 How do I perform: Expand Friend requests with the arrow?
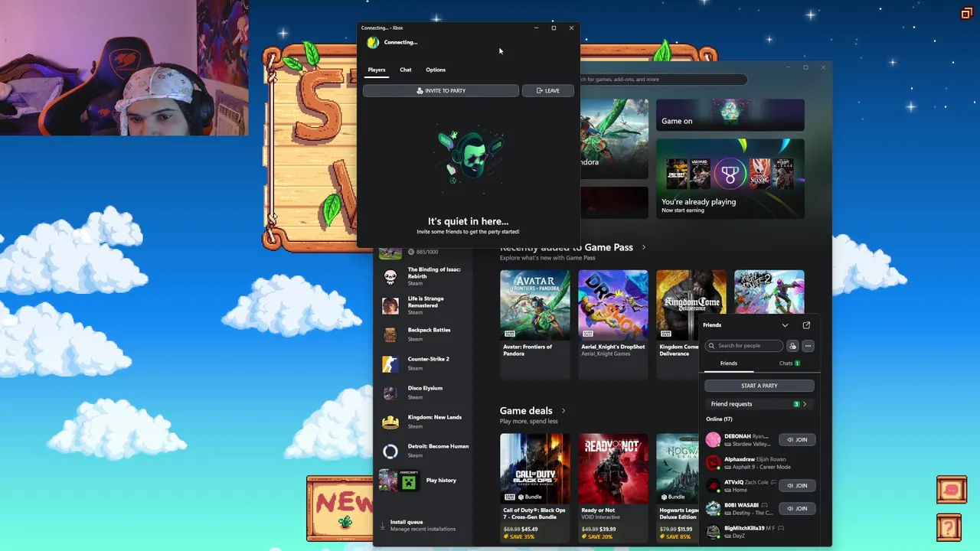[x=805, y=404]
